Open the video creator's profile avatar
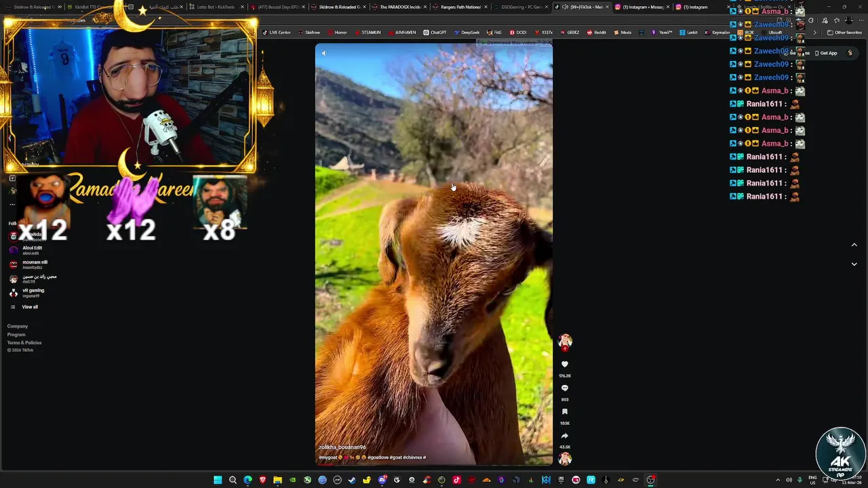The height and width of the screenshot is (488, 868). 564,341
